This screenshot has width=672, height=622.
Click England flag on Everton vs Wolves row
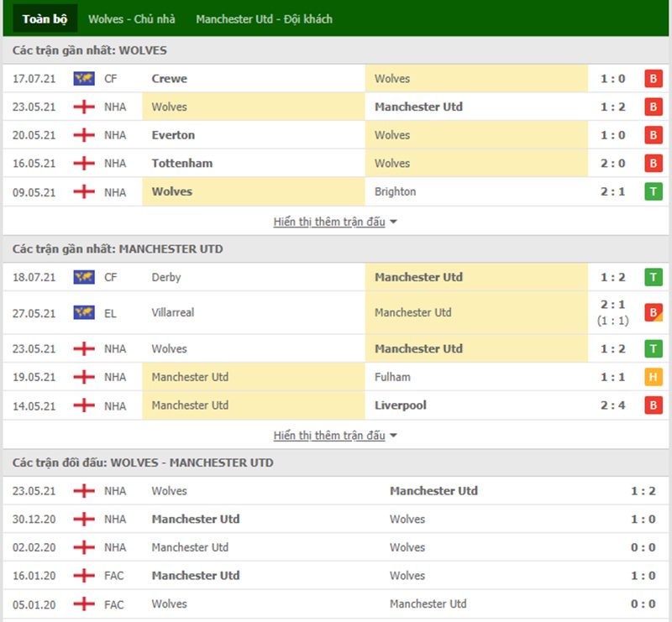pyautogui.click(x=84, y=135)
